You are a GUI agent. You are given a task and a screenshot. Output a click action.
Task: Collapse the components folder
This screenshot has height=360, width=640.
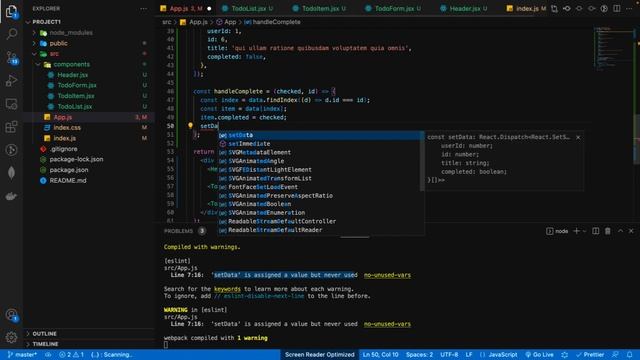71,64
